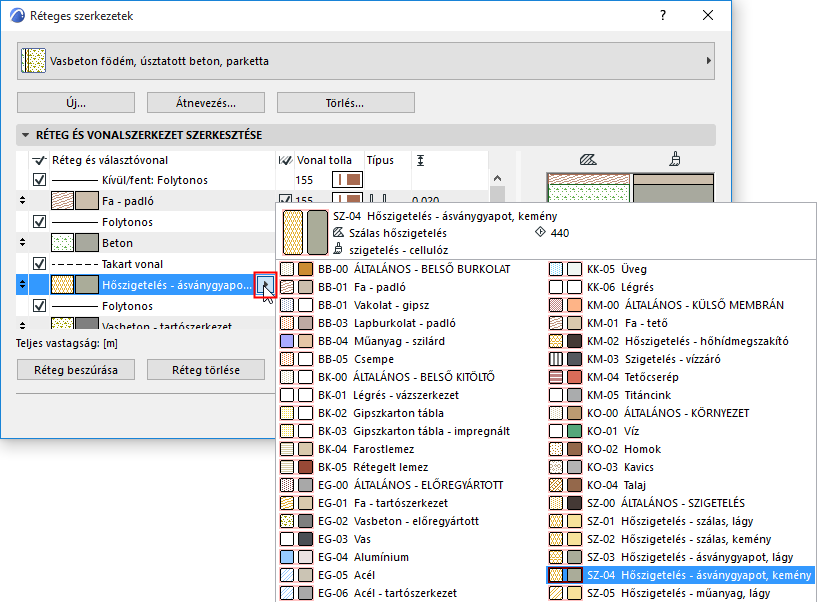Select BB-03 Lapburkolat - padló material
The image size is (817, 602).
[412, 323]
